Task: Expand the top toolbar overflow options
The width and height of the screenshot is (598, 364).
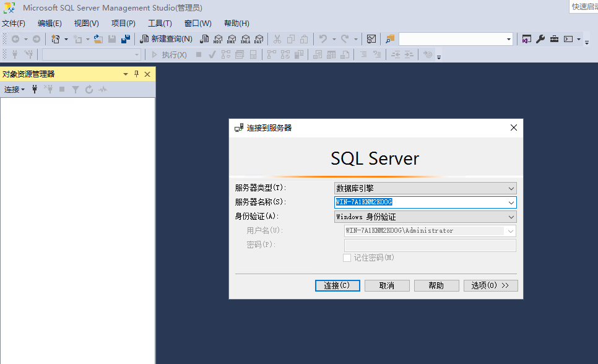Action: [587, 42]
